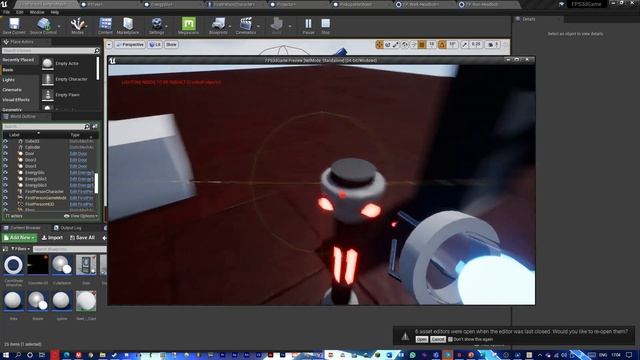The height and width of the screenshot is (360, 640).
Task: Click Save All in Content Browser
Action: tap(82, 238)
